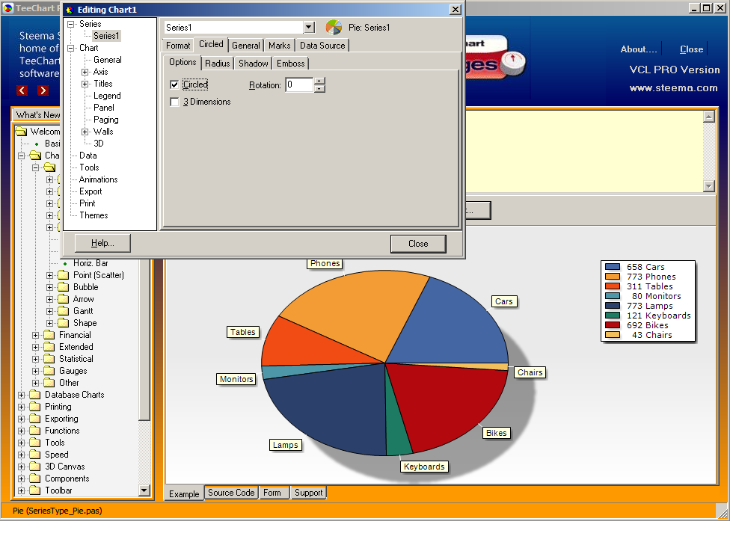733x560 pixels.
Task: Click the teal Monitors legend swatch
Action: pyautogui.click(x=613, y=296)
